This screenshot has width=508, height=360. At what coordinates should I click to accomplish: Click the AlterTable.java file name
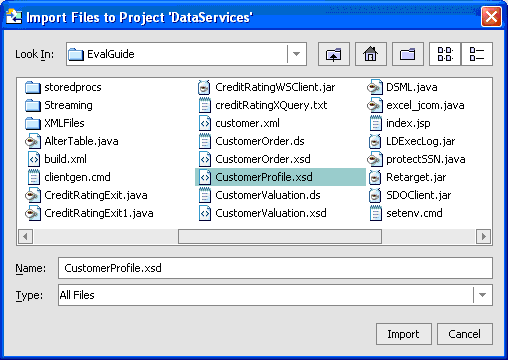pos(81,141)
